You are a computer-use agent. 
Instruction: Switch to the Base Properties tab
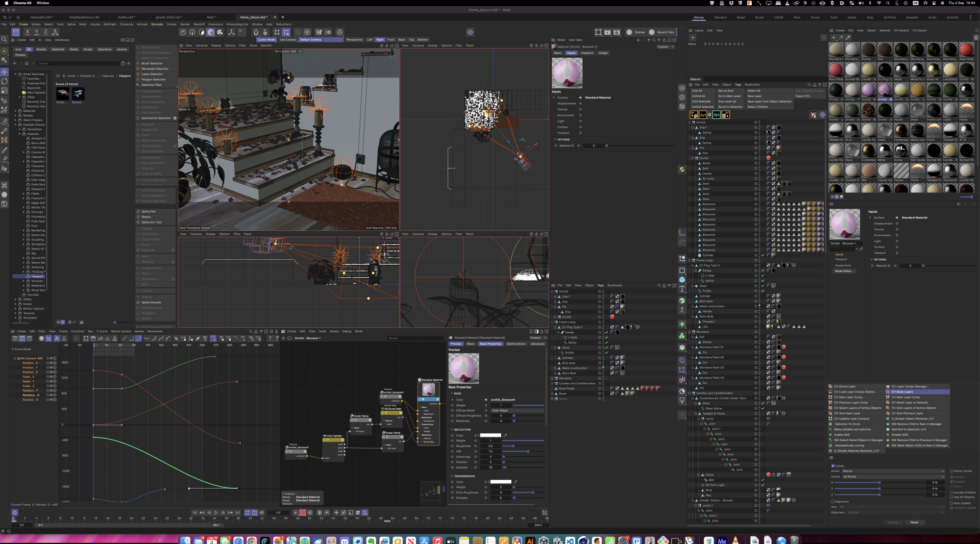pyautogui.click(x=490, y=344)
